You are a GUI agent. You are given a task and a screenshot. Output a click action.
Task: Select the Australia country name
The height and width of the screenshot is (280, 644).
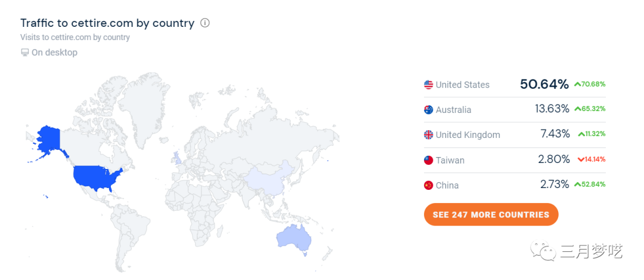[x=453, y=110]
